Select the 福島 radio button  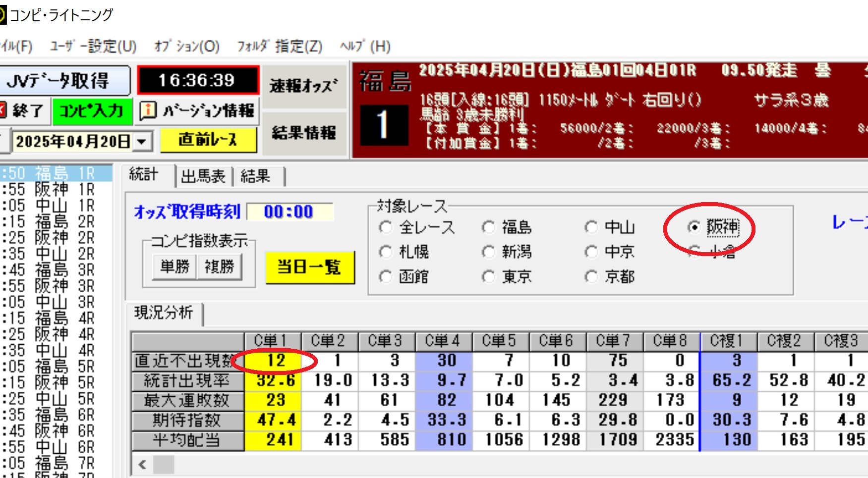tap(488, 227)
